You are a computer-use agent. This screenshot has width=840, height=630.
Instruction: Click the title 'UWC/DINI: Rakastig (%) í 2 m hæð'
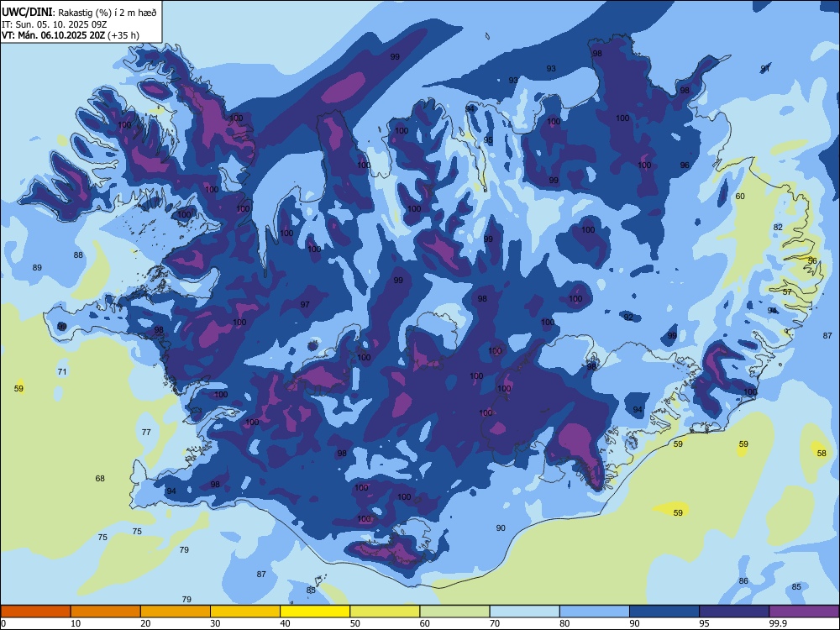79,13
